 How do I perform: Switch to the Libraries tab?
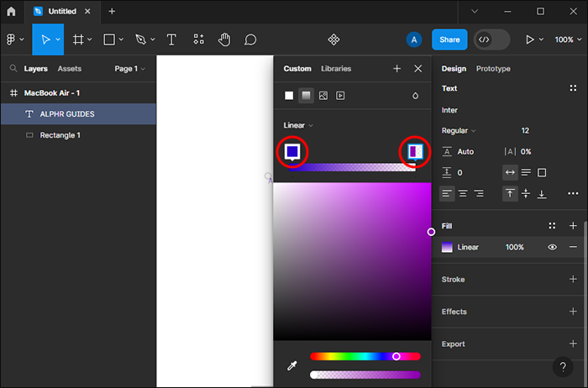coord(336,69)
